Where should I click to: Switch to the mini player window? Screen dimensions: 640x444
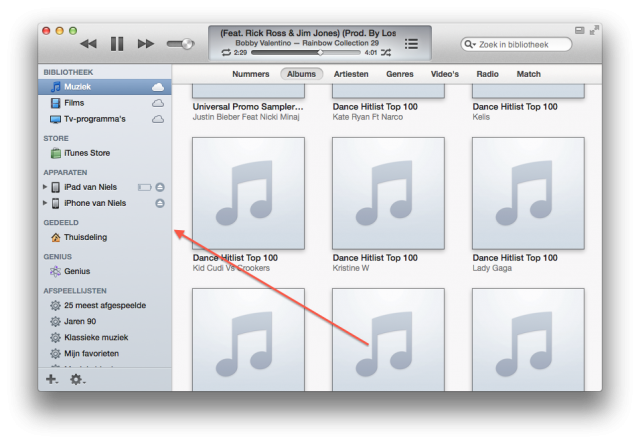580,30
